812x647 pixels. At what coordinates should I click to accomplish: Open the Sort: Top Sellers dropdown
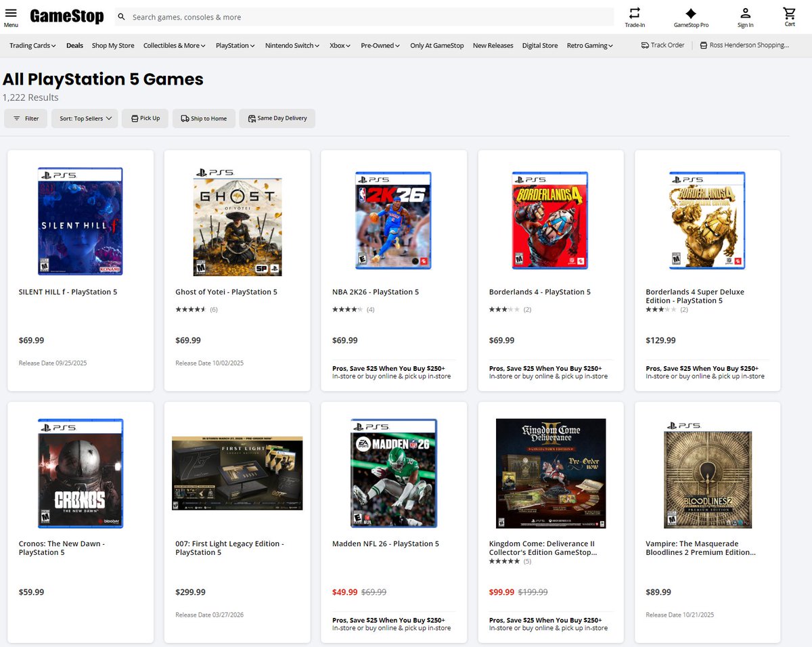point(85,118)
